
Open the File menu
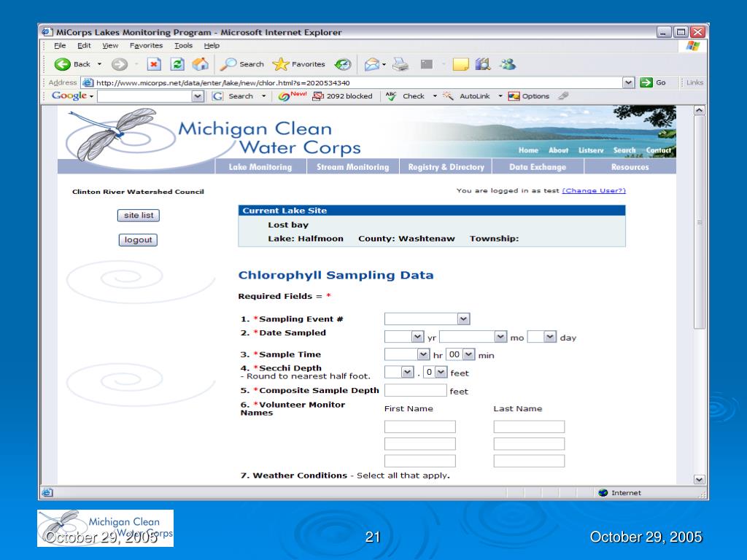pyautogui.click(x=60, y=46)
